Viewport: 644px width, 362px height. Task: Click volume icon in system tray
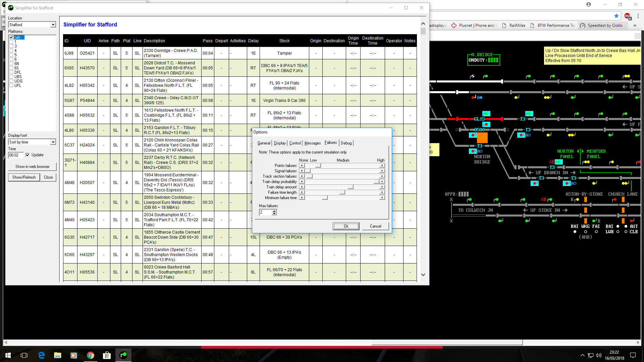click(x=599, y=355)
